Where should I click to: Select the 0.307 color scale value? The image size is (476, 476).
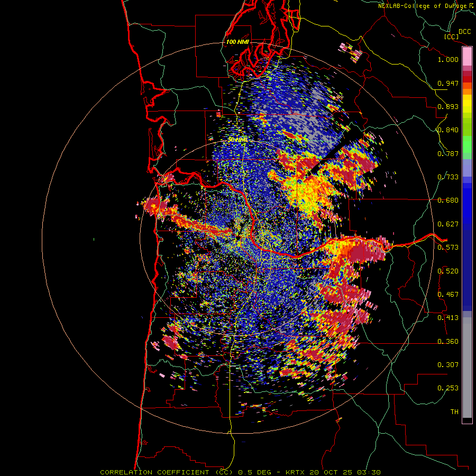coord(448,365)
